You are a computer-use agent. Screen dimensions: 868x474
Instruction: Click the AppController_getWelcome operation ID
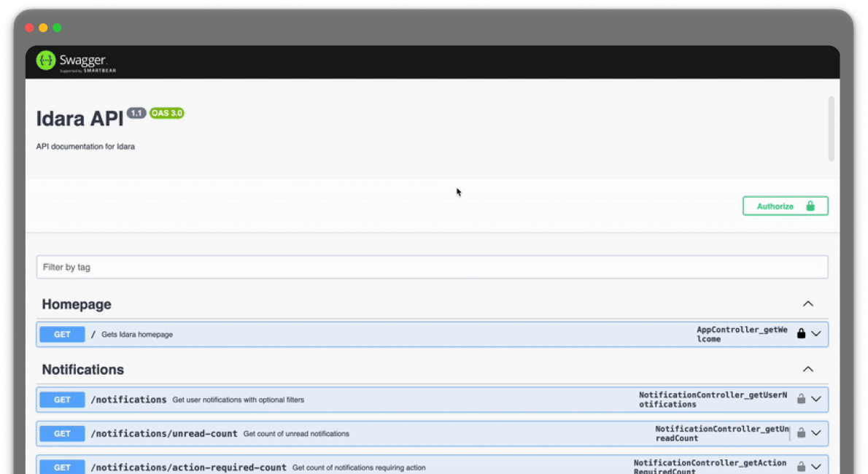(x=742, y=334)
